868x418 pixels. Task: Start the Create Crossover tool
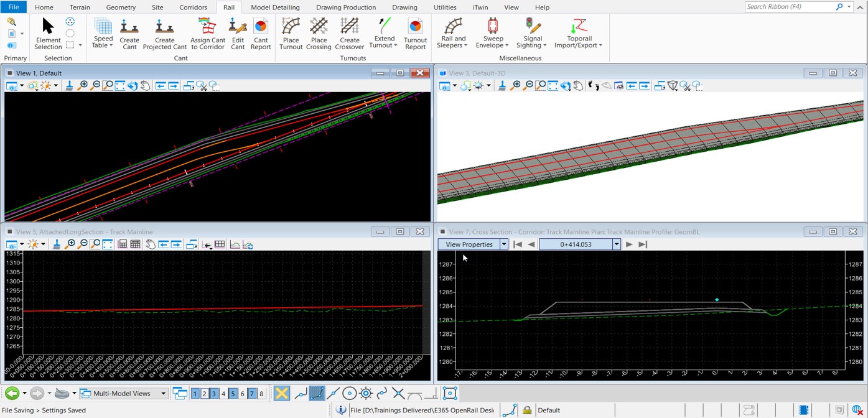[350, 32]
